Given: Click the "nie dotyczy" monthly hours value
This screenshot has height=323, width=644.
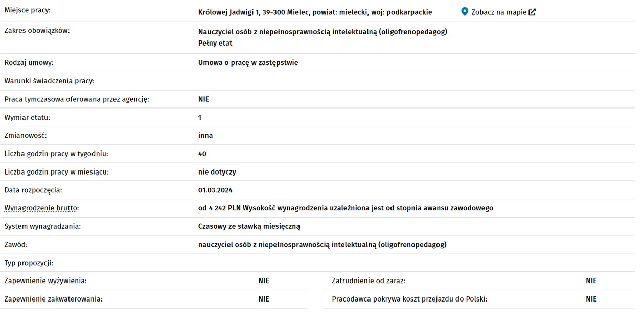Looking at the screenshot, I should pos(217,172).
